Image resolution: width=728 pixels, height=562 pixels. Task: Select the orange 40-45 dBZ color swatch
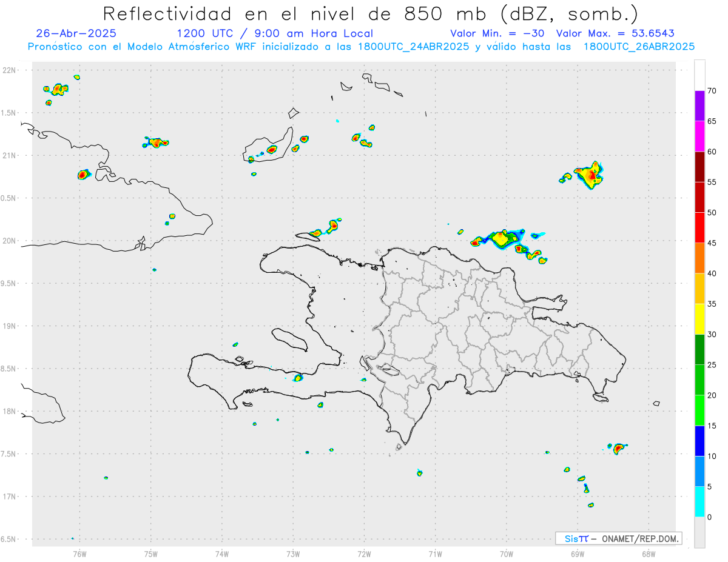tap(699, 258)
